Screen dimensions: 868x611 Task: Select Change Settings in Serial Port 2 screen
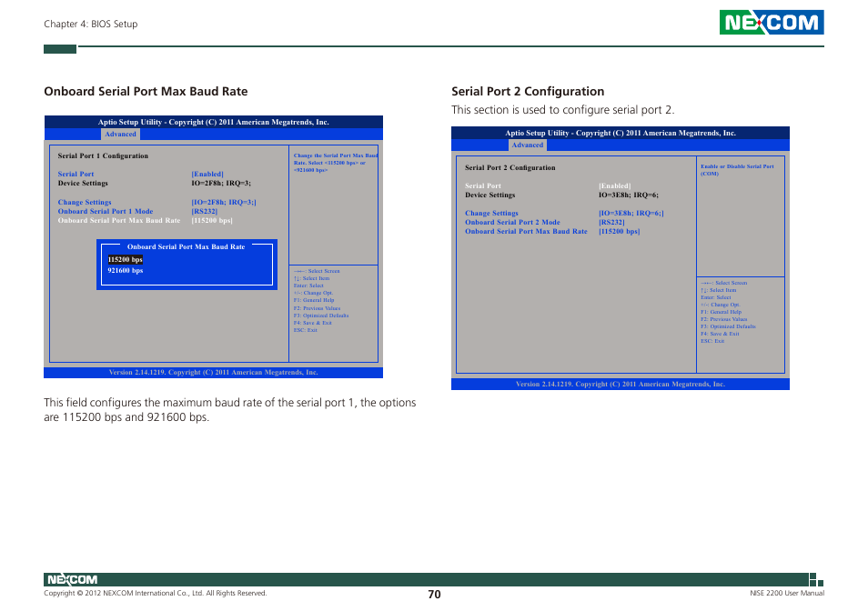tap(491, 213)
